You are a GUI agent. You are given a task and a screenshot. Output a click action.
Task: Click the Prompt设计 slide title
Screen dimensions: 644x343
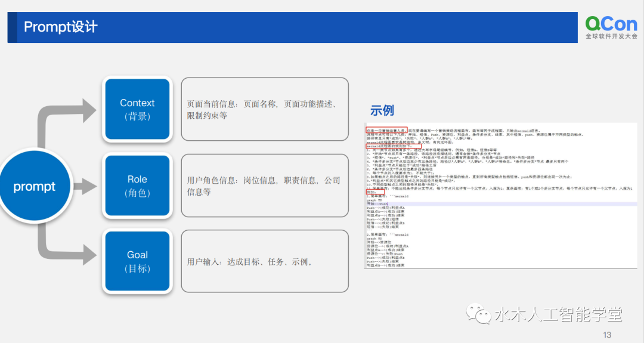(x=61, y=27)
